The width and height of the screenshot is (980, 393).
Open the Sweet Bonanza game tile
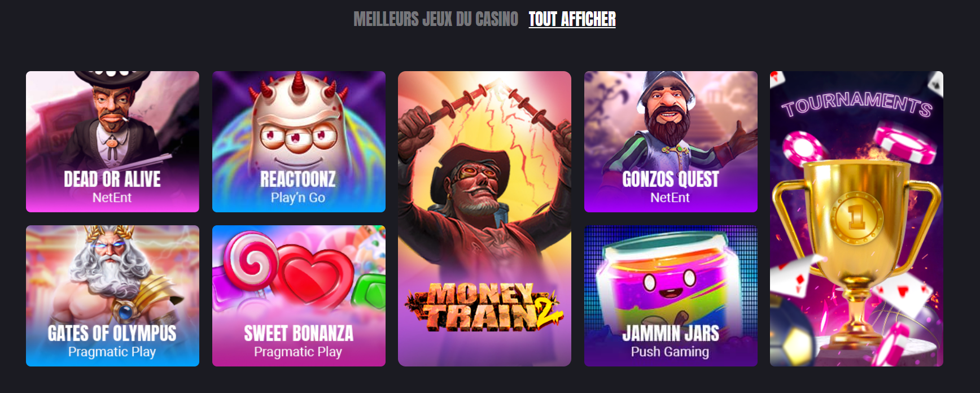pos(299,296)
